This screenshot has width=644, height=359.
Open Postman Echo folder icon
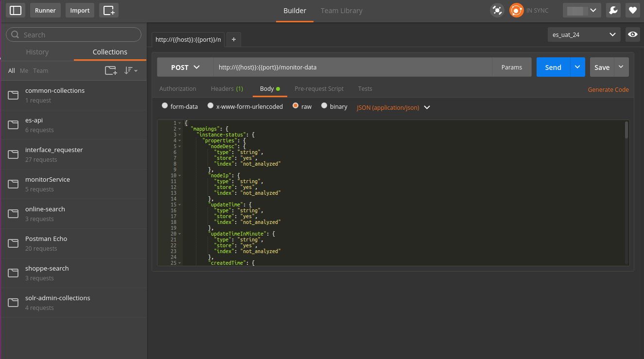[x=13, y=243]
